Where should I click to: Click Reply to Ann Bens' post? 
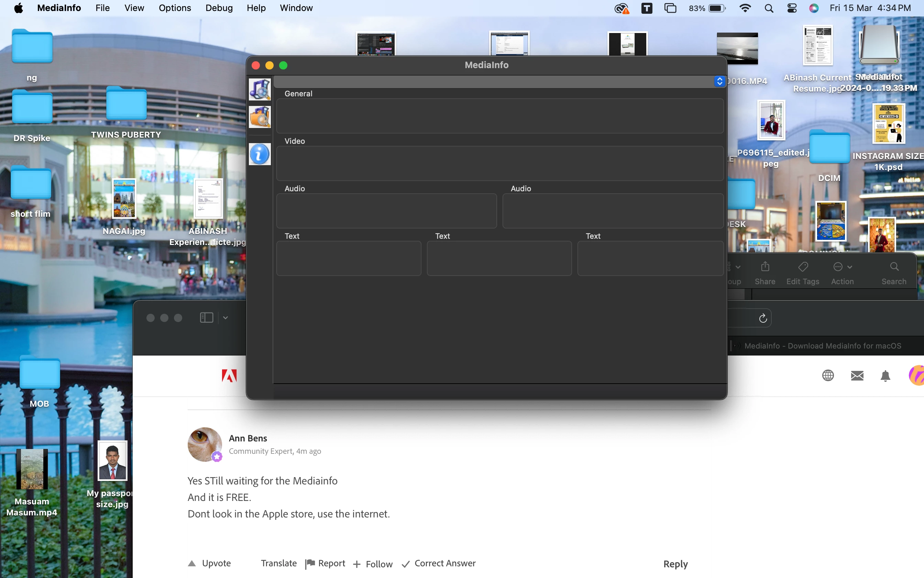(x=675, y=564)
